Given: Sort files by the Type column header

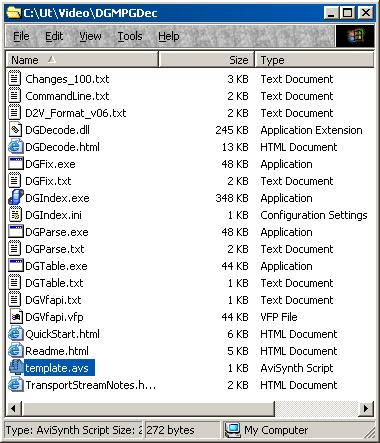Looking at the screenshot, I should tap(314, 60).
